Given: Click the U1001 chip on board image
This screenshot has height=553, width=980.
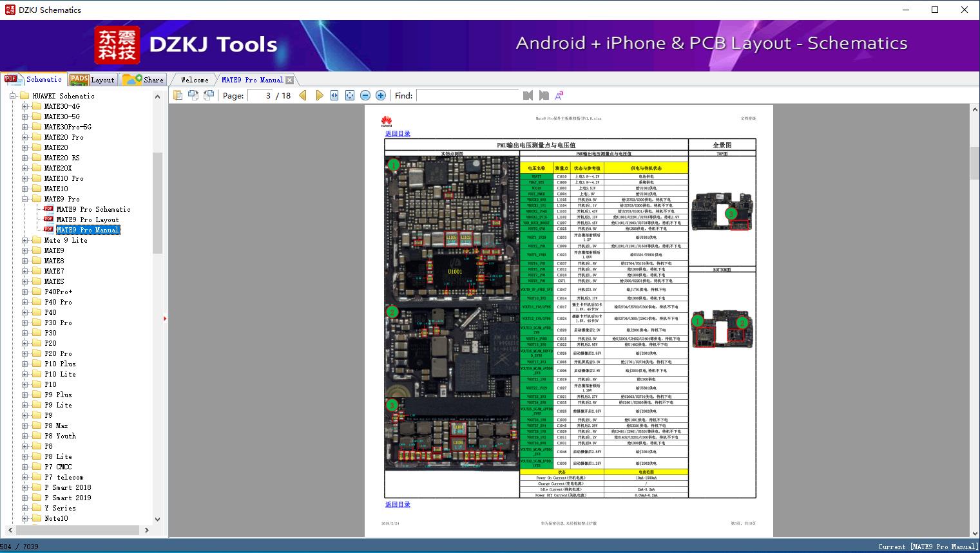Looking at the screenshot, I should [x=455, y=272].
